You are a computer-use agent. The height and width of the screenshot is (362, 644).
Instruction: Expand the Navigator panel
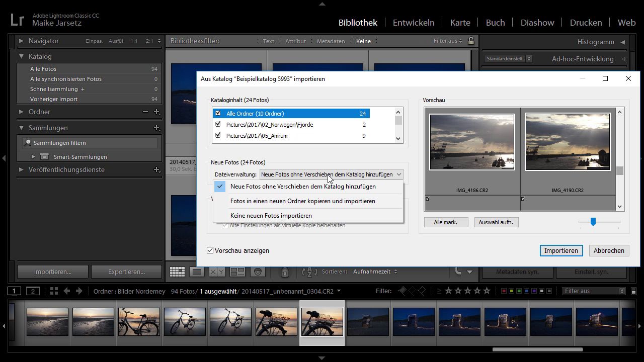[21, 41]
